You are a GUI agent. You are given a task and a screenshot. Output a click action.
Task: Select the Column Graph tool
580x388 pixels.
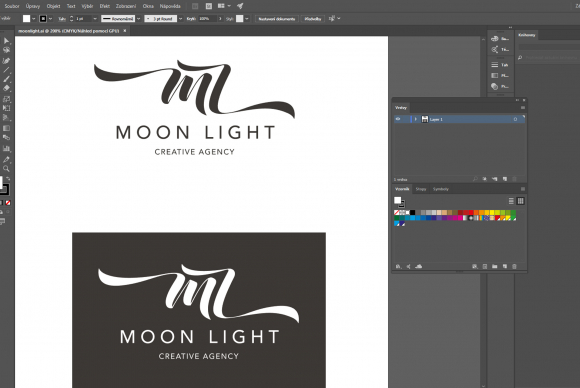(6, 148)
